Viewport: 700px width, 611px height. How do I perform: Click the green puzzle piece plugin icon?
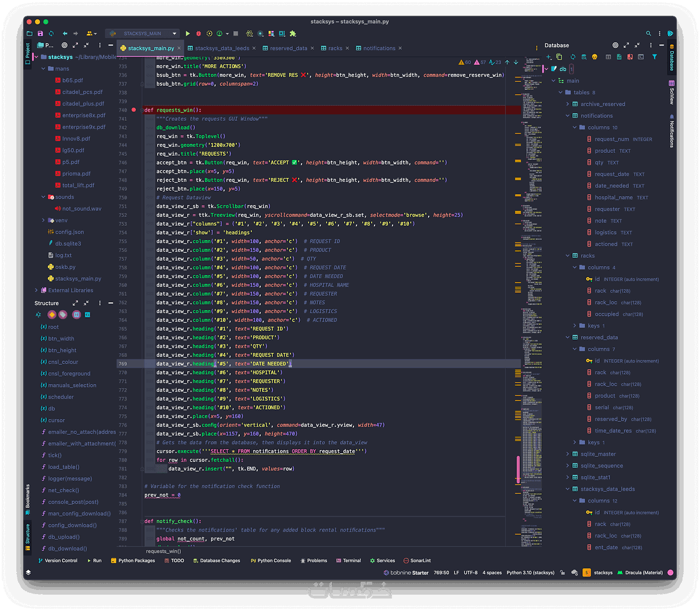coord(293,34)
